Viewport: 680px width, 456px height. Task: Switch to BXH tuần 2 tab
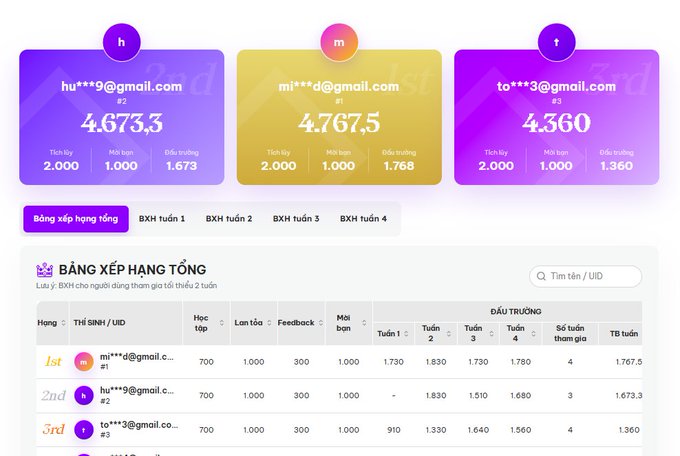(229, 219)
